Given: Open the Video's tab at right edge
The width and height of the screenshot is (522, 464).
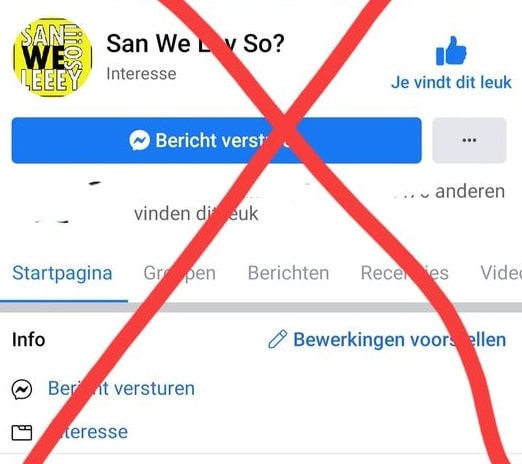Looking at the screenshot, I should click(x=501, y=273).
